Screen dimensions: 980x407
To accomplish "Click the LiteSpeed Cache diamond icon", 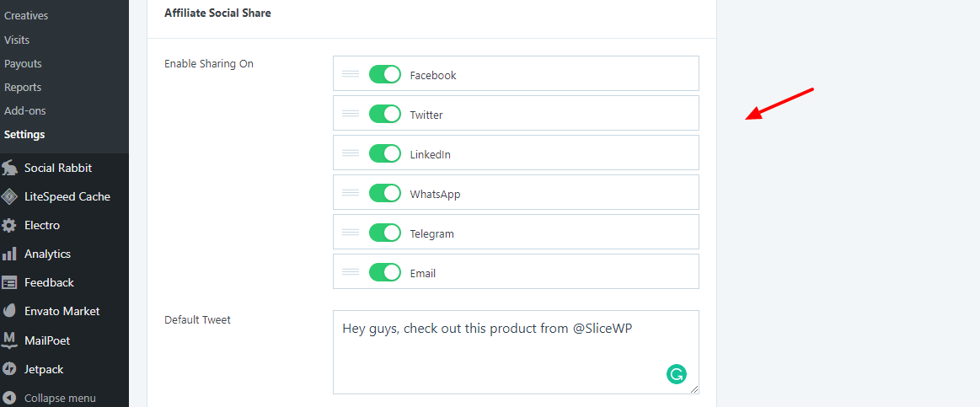I will pyautogui.click(x=10, y=196).
